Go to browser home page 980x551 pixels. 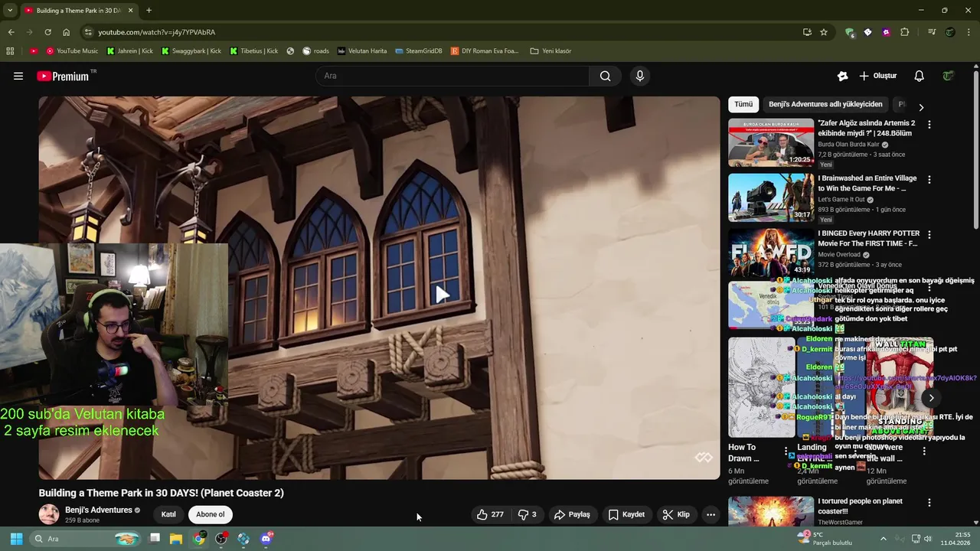pos(66,32)
